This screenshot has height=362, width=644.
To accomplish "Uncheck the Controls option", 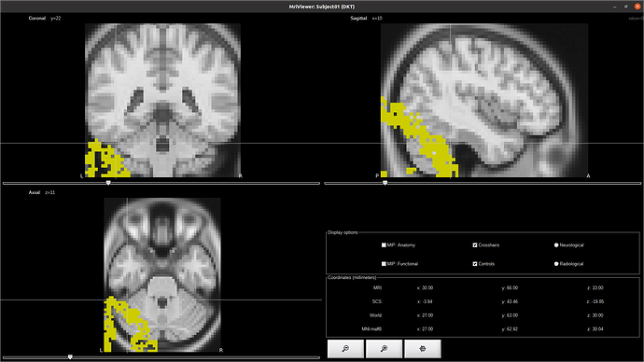I will click(475, 264).
